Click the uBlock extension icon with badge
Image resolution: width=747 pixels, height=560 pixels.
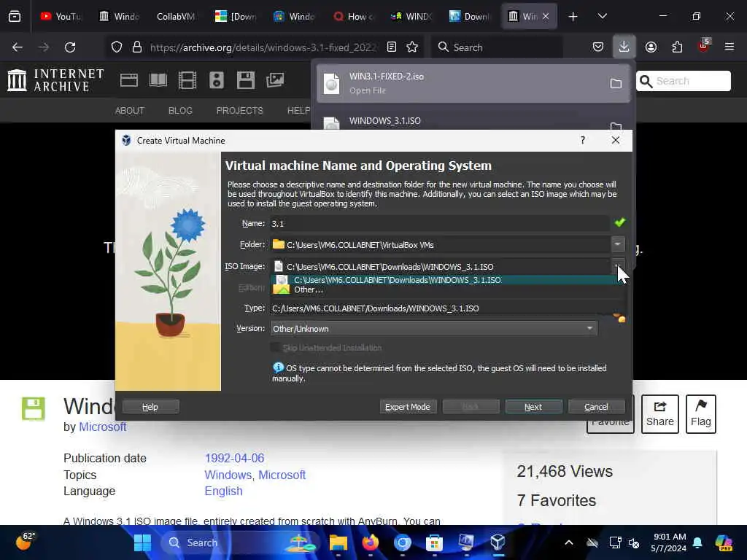coord(703,46)
